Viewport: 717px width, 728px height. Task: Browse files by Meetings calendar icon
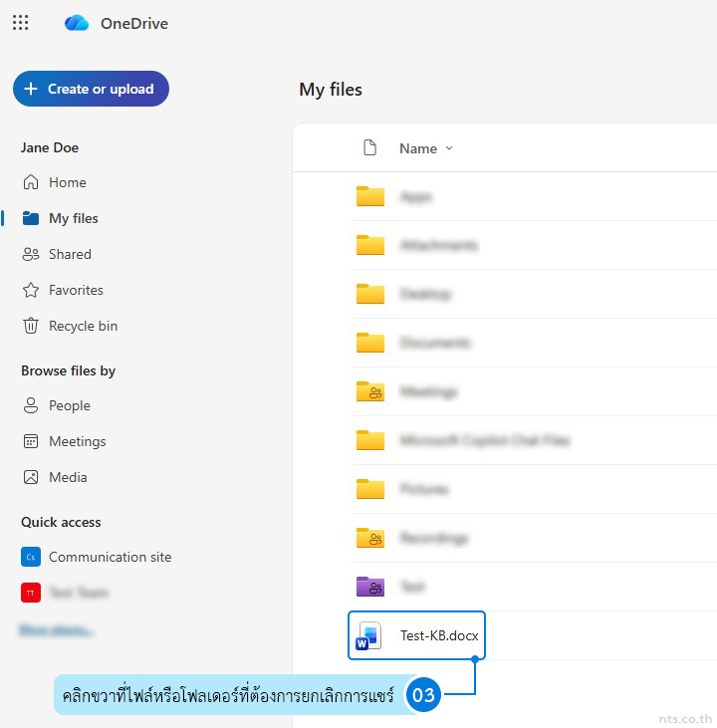point(31,441)
